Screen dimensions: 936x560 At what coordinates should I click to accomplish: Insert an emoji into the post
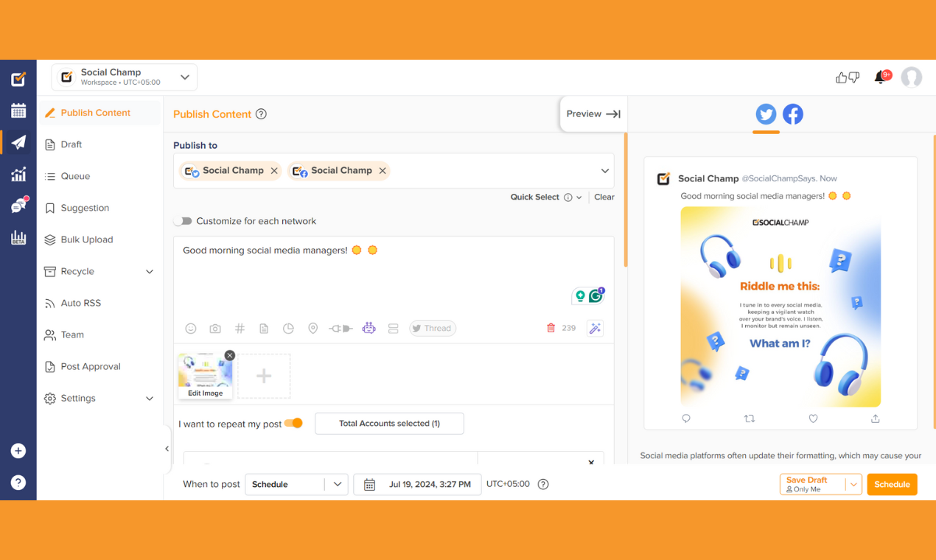191,328
